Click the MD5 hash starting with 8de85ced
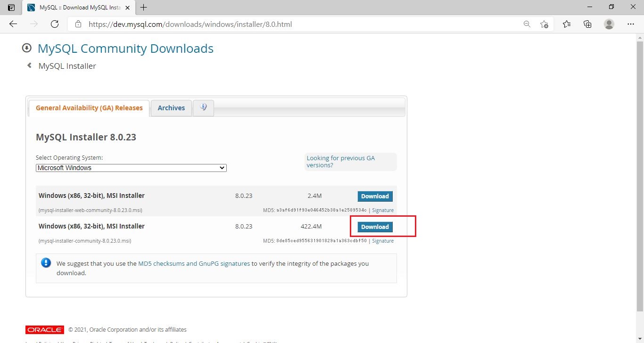The image size is (644, 343). click(322, 241)
